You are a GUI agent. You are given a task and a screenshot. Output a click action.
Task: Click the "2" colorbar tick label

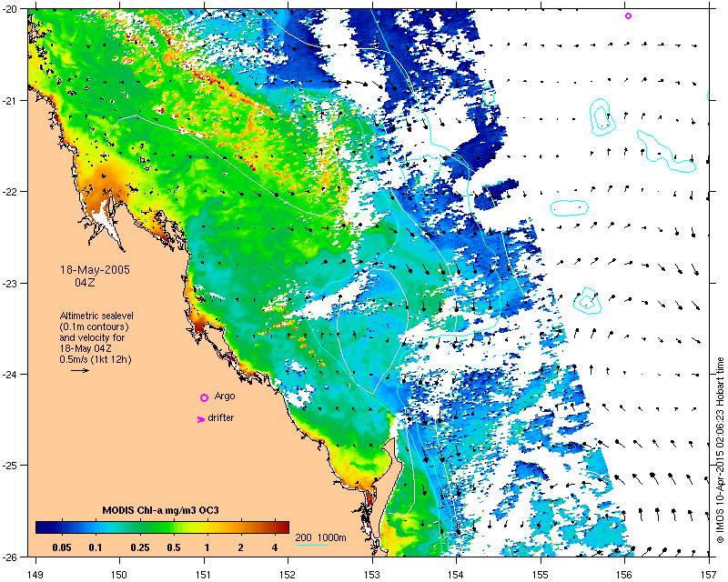240,547
